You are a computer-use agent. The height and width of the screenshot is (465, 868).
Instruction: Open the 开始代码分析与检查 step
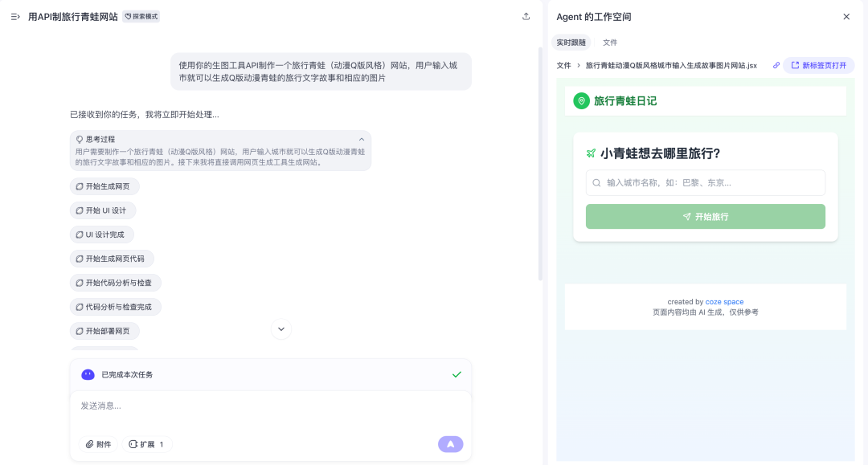[x=115, y=283]
